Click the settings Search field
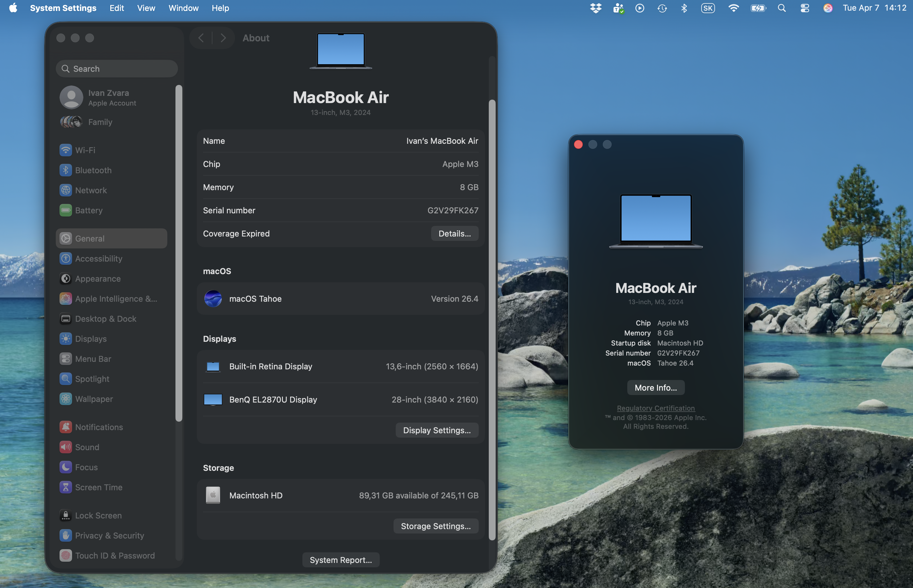 (x=117, y=69)
